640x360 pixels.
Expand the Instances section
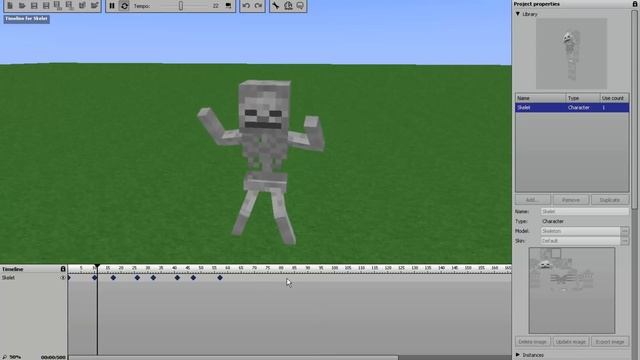click(518, 355)
